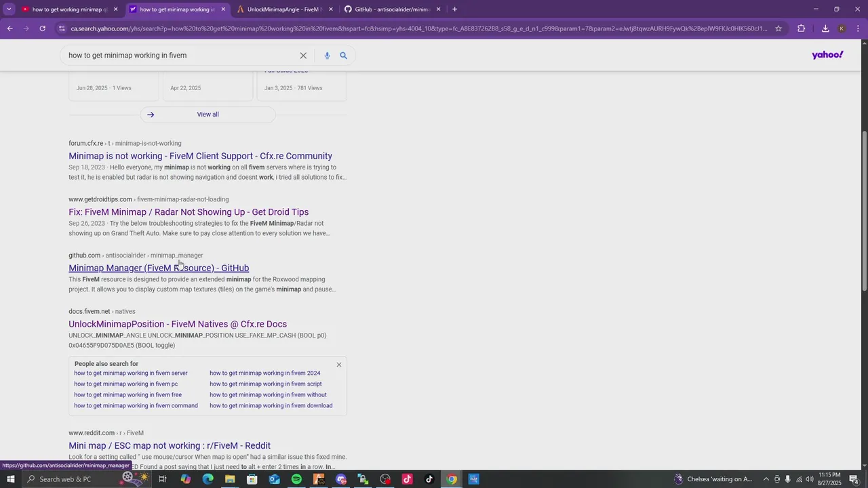Focus the browser address bar URL
The height and width of the screenshot is (488, 868).
pyautogui.click(x=418, y=28)
